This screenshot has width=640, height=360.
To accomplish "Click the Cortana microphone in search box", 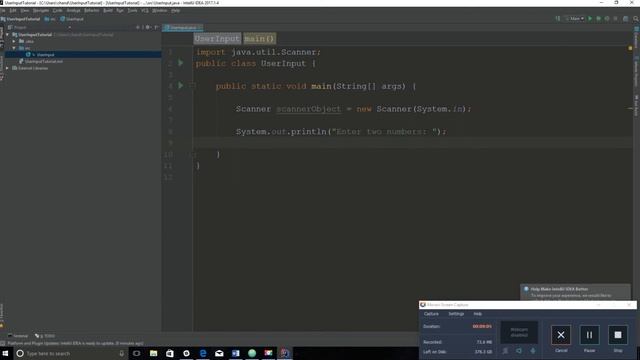I will click(121, 353).
